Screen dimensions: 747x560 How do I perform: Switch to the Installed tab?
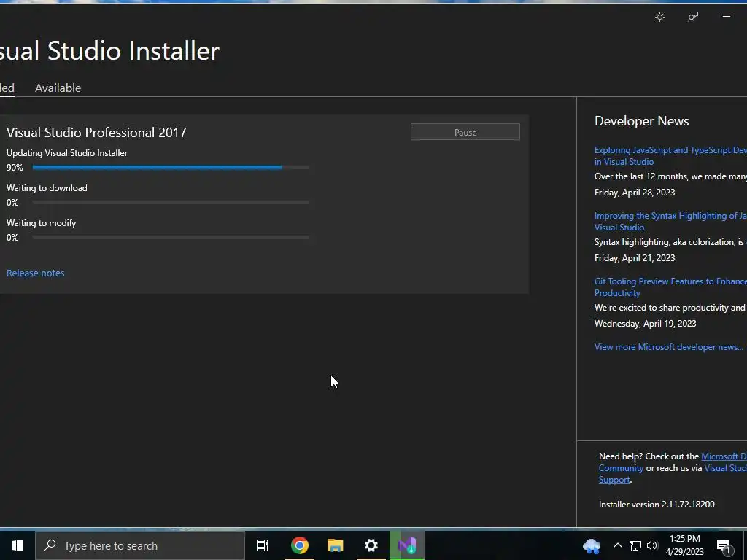7,88
